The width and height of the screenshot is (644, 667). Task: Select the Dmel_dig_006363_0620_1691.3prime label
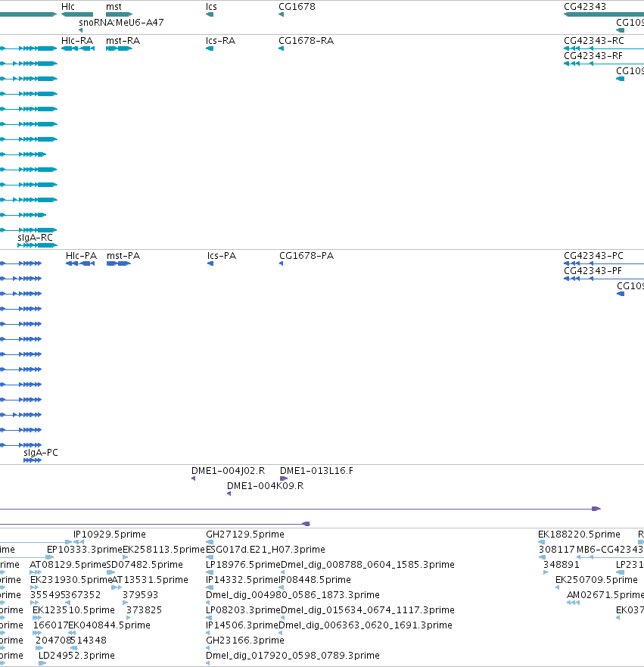coord(366,625)
